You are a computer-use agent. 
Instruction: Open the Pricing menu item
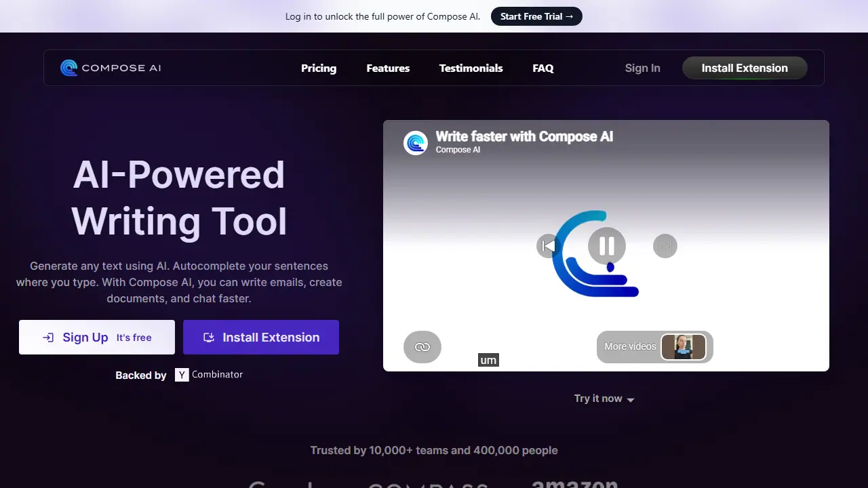(x=319, y=68)
